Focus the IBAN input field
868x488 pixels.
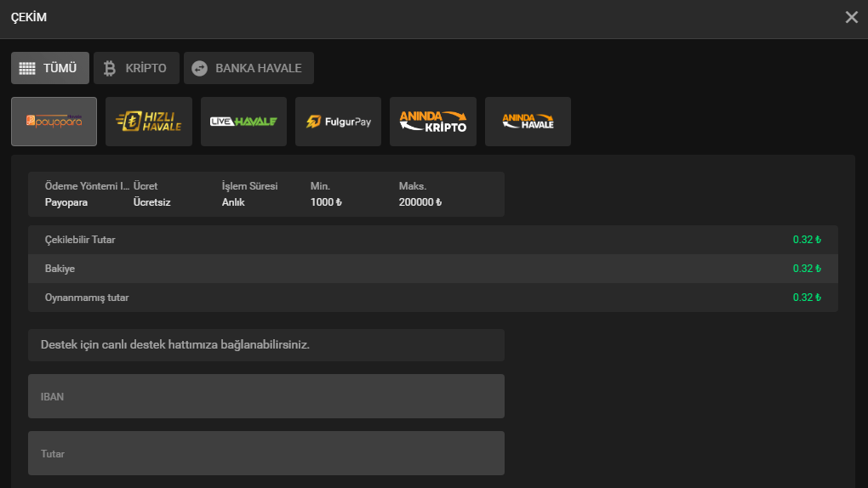click(266, 396)
